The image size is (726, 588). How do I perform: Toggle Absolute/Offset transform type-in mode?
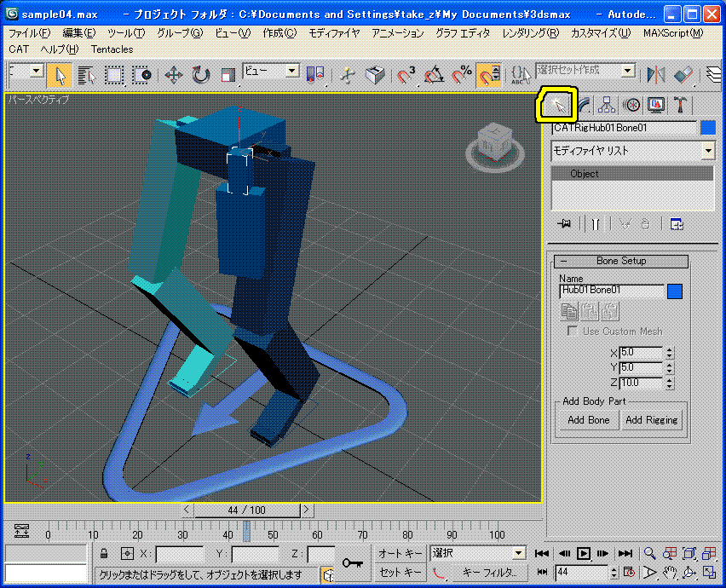(127, 553)
